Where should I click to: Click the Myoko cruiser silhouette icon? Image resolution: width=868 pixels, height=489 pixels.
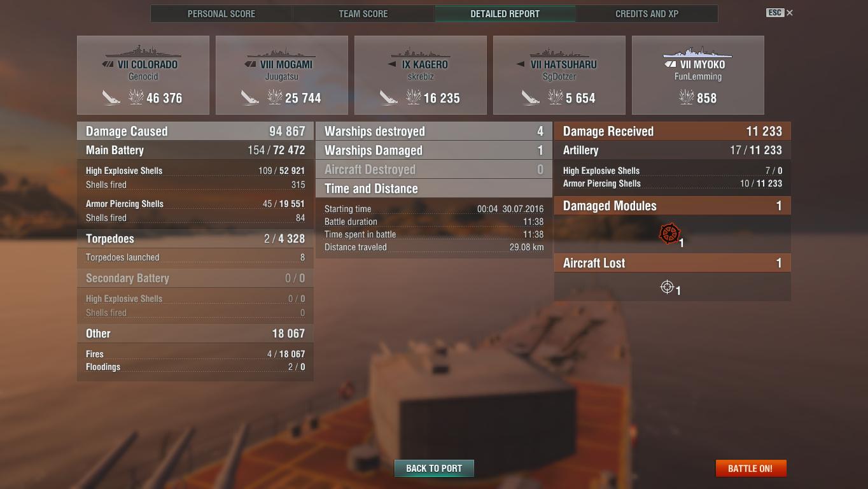coord(697,52)
